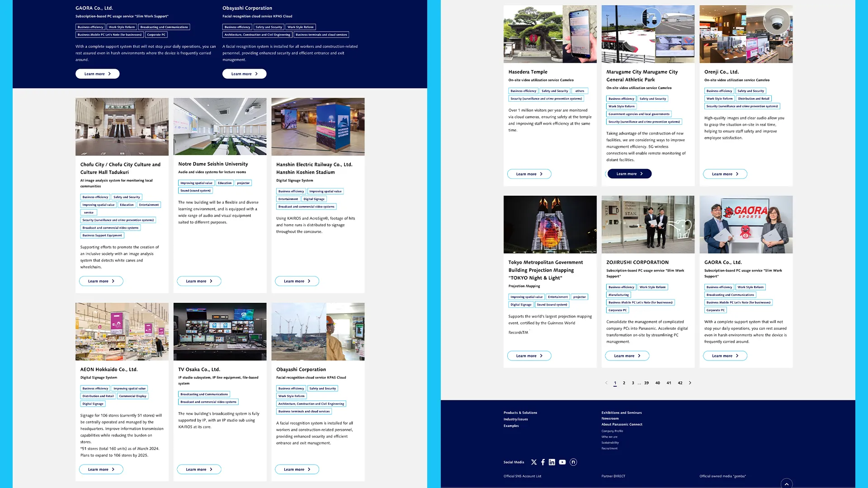Image resolution: width=868 pixels, height=488 pixels.
Task: Open Newsroom footer link
Action: [610, 418]
